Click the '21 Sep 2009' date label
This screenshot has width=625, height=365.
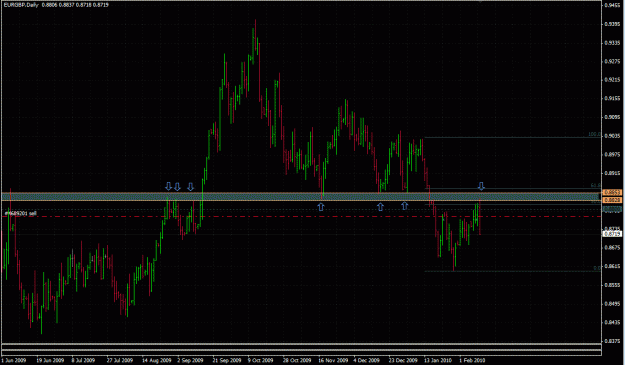click(x=227, y=360)
